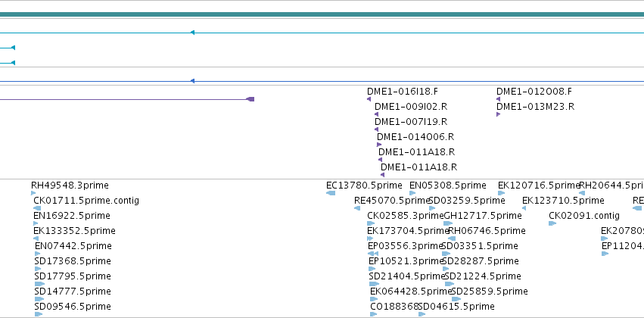Image resolution: width=644 pixels, height=318 pixels.
Task: Open the EP10521.3prime EST label
Action: [x=406, y=261]
